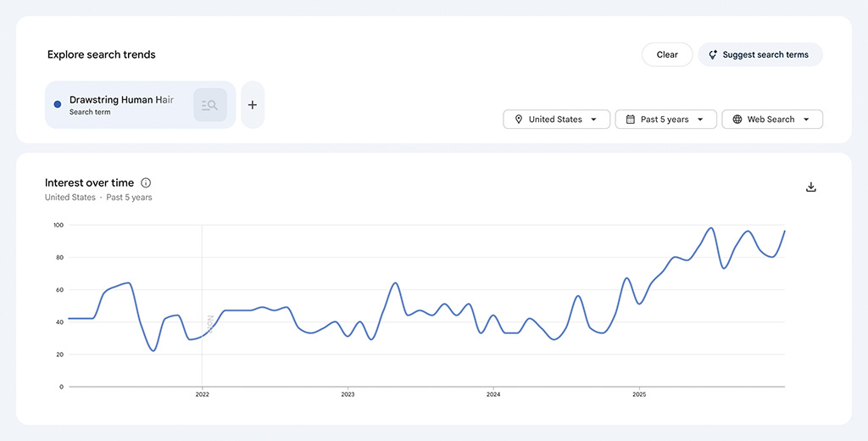The height and width of the screenshot is (441, 868).
Task: Expand the Past 5 years dropdown arrow
Action: point(701,120)
